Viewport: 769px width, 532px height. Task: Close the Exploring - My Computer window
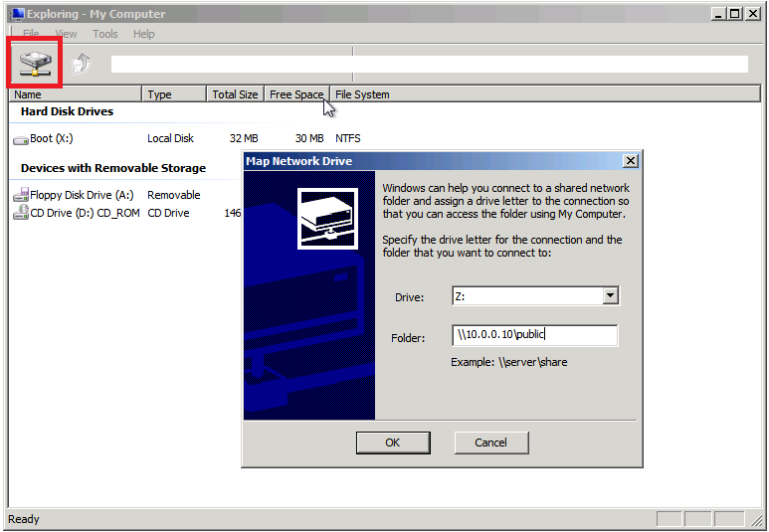(752, 14)
